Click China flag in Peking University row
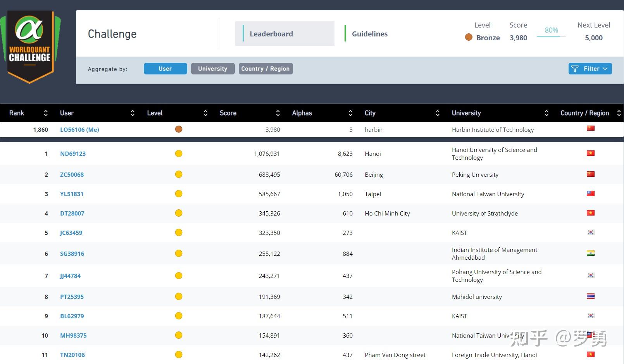The image size is (624, 364). coord(590,174)
